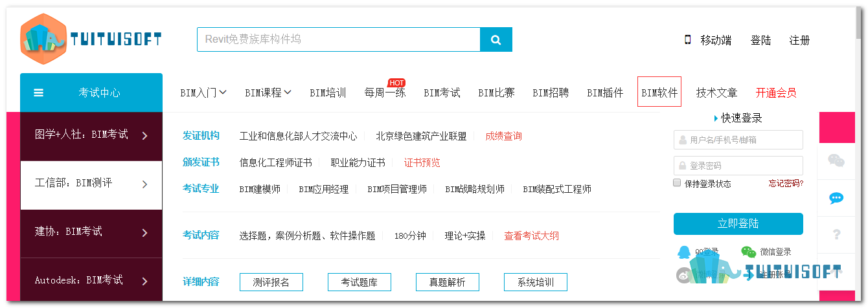Click 信息化工程师证书 text
This screenshot has width=868, height=308.
(275, 162)
